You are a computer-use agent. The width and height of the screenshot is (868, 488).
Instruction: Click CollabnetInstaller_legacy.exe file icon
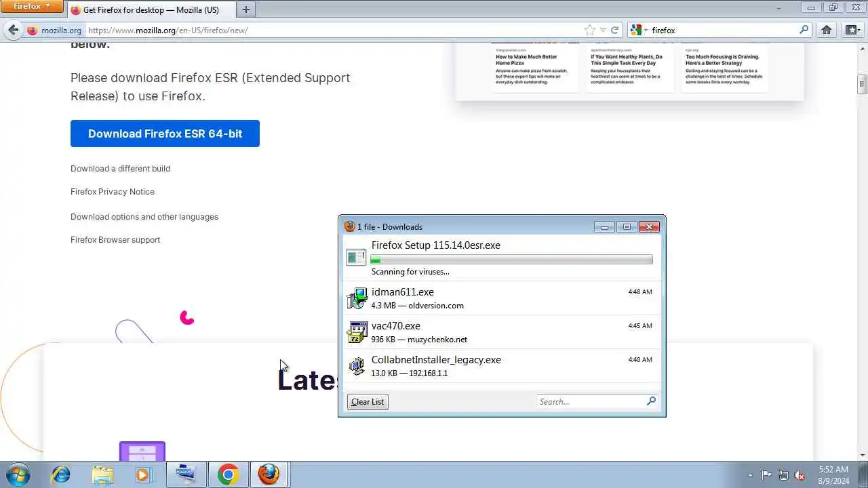click(x=357, y=366)
